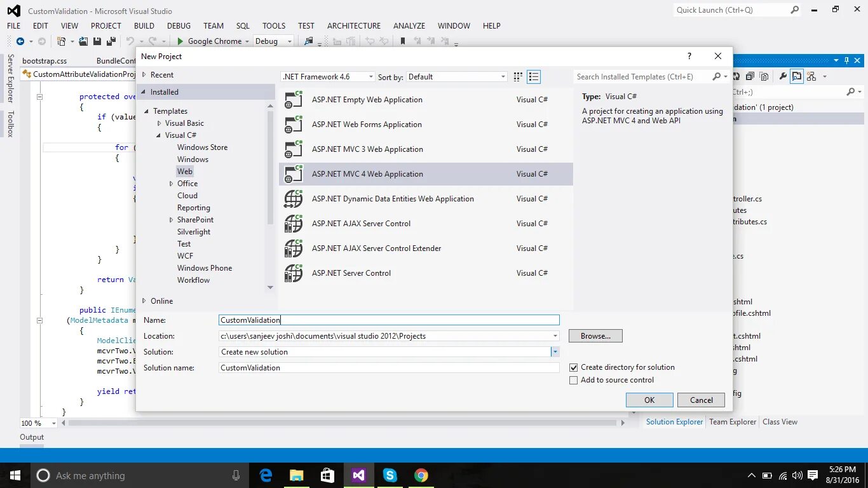Click the Search Installed Templates field
This screenshot has width=868, height=488.
pyautogui.click(x=642, y=77)
